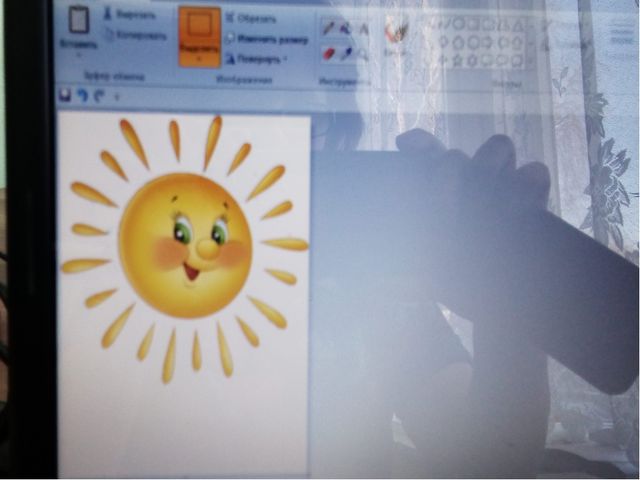The image size is (640, 480).
Task: Select the red Eraser tool
Action: (329, 53)
